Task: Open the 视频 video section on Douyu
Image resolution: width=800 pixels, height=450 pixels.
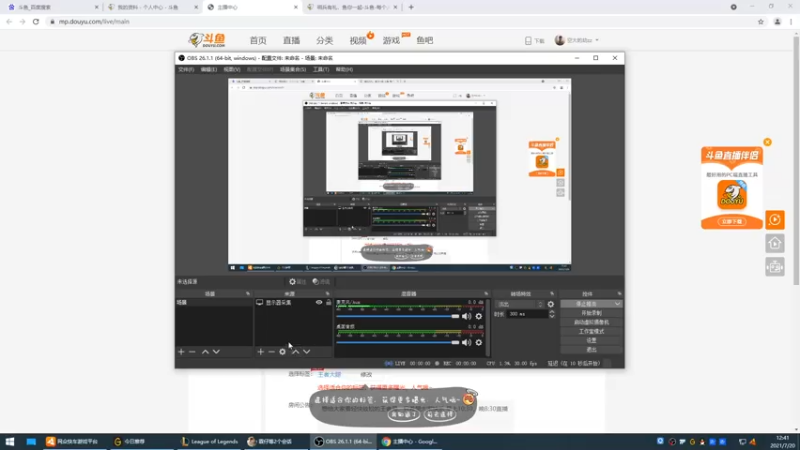Action: click(x=358, y=40)
